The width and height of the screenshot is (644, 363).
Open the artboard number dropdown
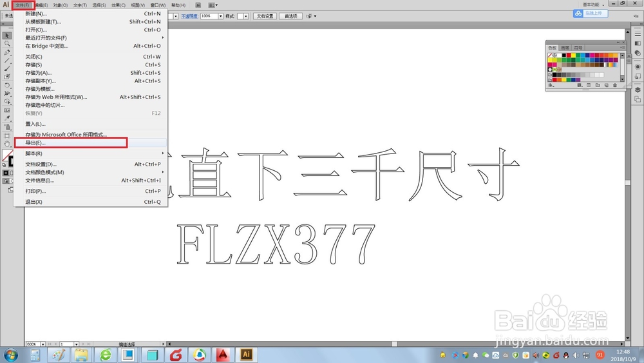click(x=77, y=344)
